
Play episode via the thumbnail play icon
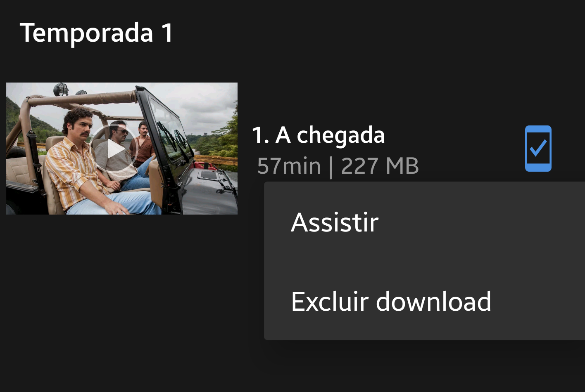pyautogui.click(x=114, y=149)
